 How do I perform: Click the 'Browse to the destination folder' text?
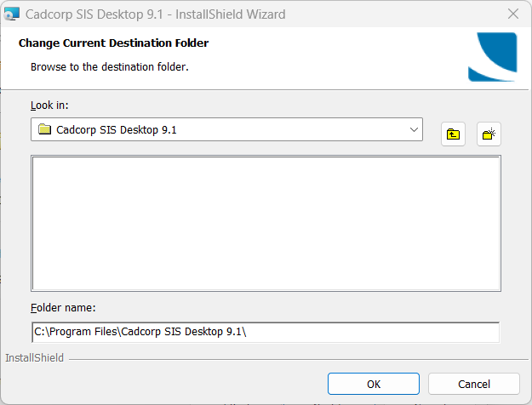pyautogui.click(x=109, y=66)
